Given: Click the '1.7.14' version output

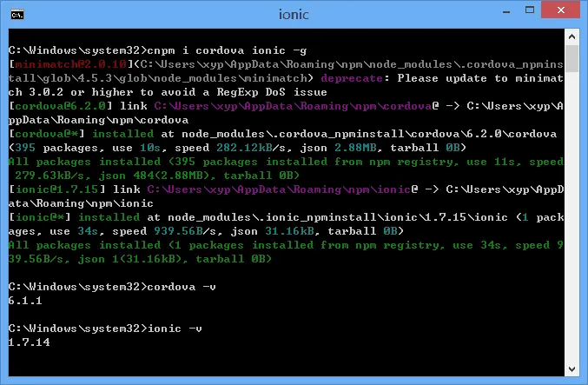Looking at the screenshot, I should (x=29, y=342).
